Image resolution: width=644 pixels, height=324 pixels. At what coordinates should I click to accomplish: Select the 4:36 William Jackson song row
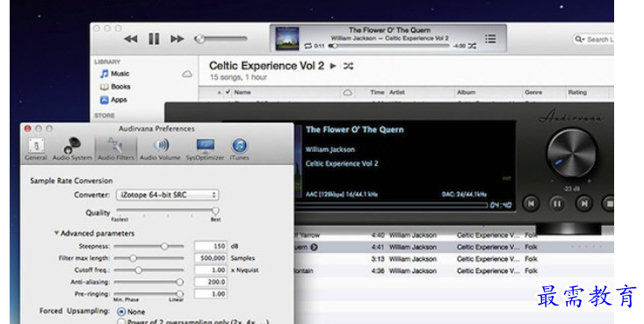[454, 271]
